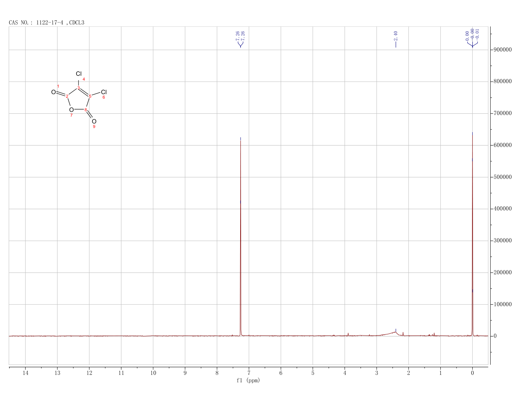This screenshot has height=411, width=532.
Task: Click the 1 tick label on the ppm axis
Action: point(440,373)
